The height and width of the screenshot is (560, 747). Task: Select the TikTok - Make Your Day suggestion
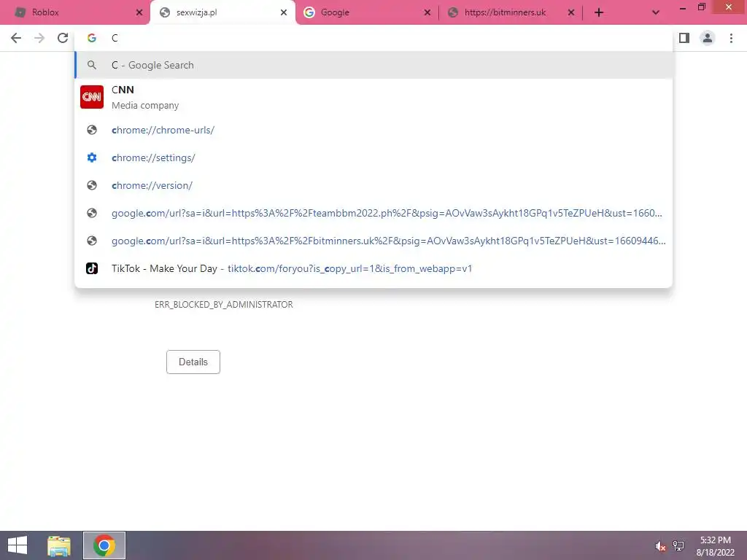(374, 268)
